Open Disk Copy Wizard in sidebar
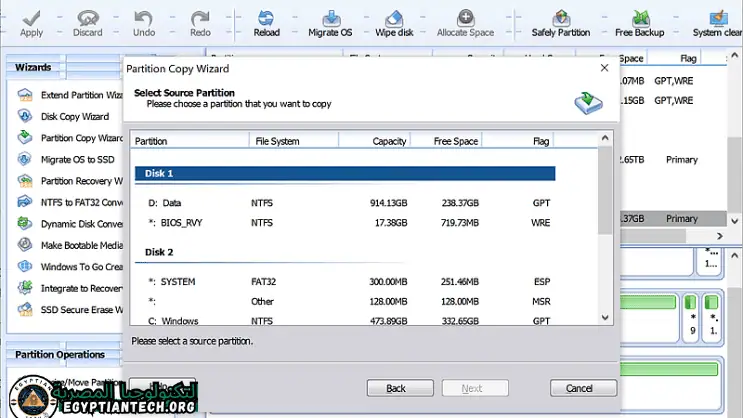This screenshot has width=743, height=418. click(63, 116)
